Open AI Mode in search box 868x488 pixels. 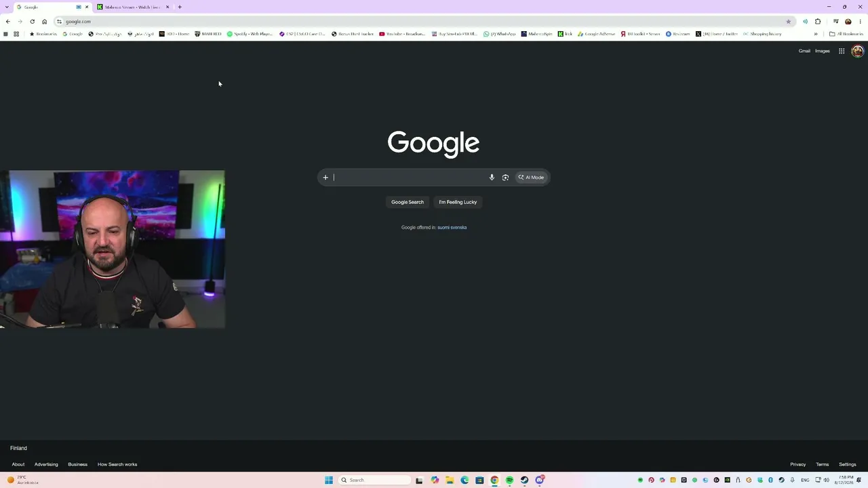[x=531, y=178]
